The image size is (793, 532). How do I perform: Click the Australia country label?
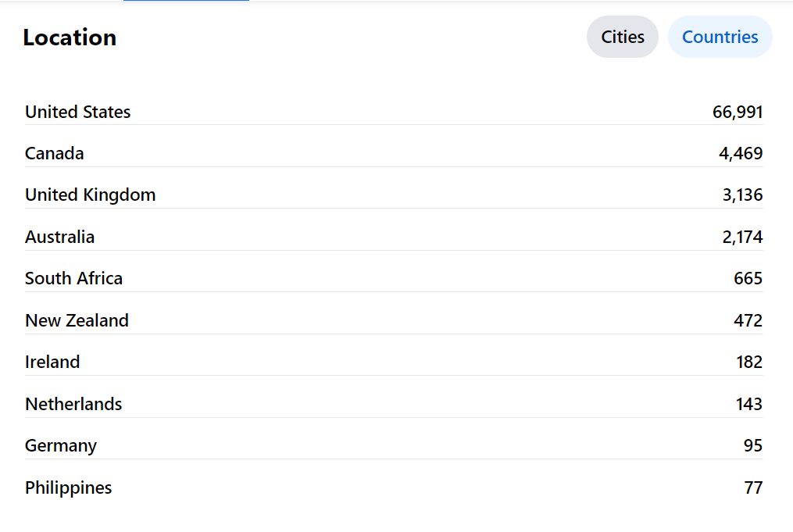[59, 237]
